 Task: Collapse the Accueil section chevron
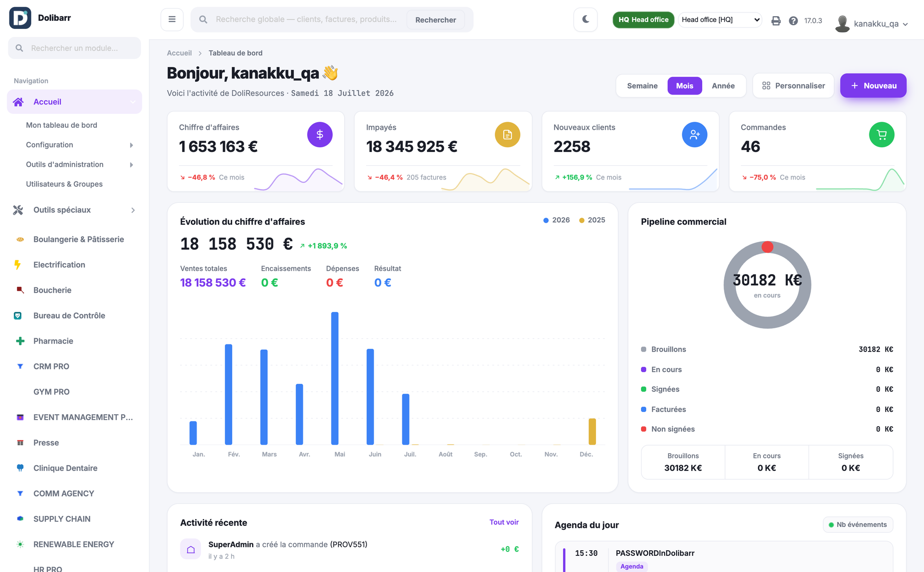click(132, 102)
